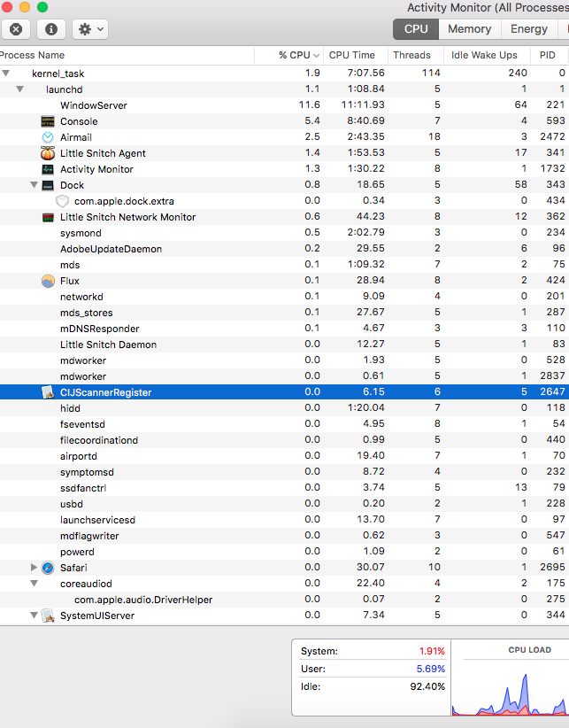Click the Airmail app icon
The width and height of the screenshot is (569, 728).
click(48, 137)
